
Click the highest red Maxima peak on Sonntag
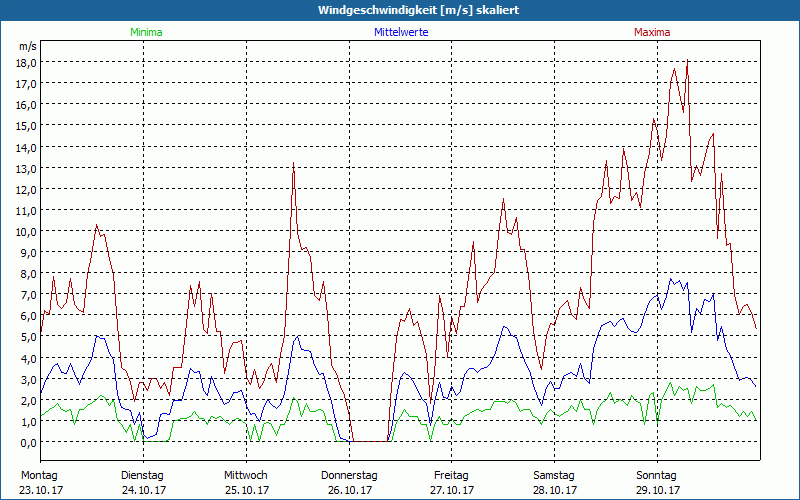(x=687, y=63)
